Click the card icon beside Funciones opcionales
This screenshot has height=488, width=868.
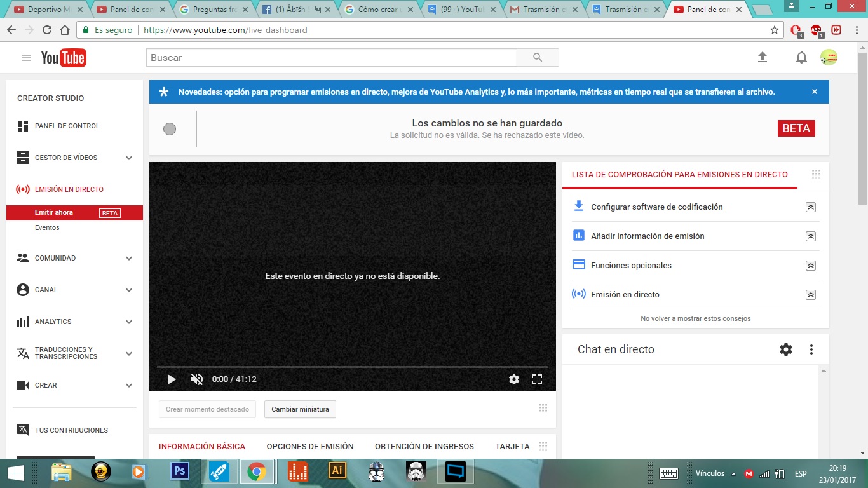tap(578, 264)
